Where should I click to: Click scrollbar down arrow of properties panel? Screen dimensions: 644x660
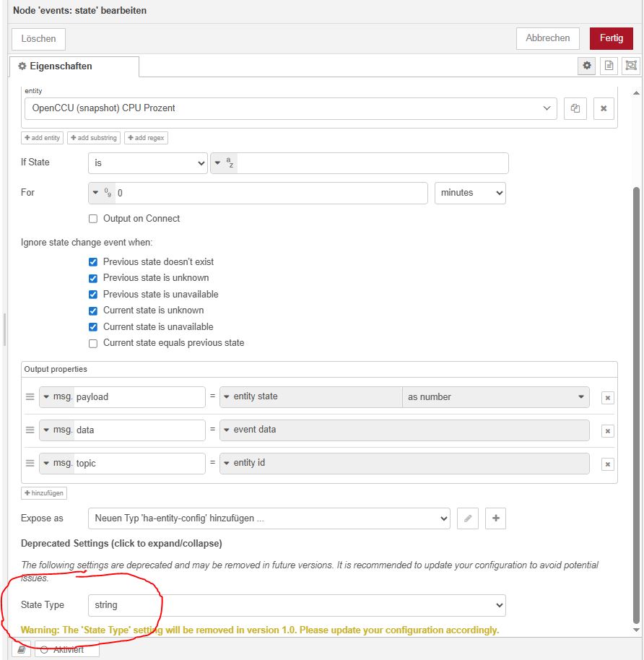pyautogui.click(x=637, y=630)
